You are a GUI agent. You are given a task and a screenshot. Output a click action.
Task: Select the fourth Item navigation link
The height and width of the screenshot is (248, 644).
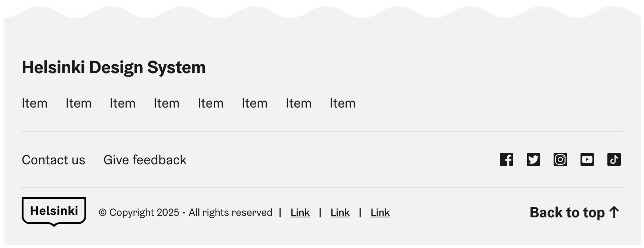167,103
